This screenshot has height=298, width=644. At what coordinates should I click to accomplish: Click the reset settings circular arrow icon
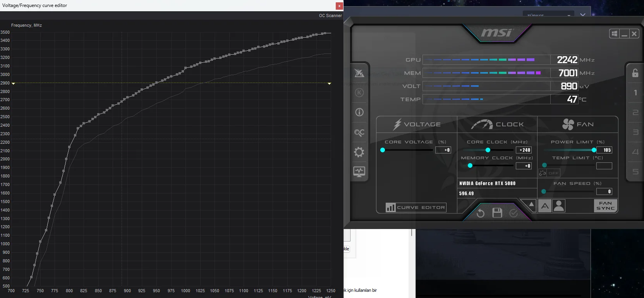[481, 213]
